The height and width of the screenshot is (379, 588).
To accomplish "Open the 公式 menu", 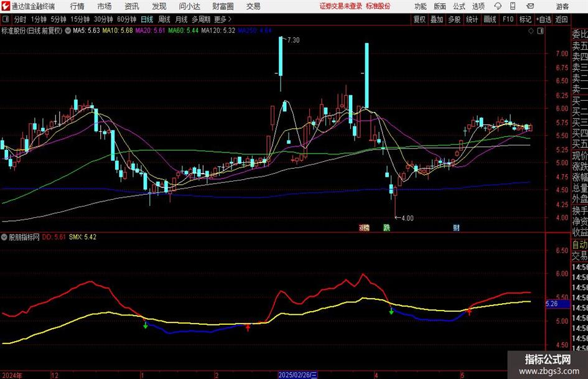I will (x=459, y=6).
